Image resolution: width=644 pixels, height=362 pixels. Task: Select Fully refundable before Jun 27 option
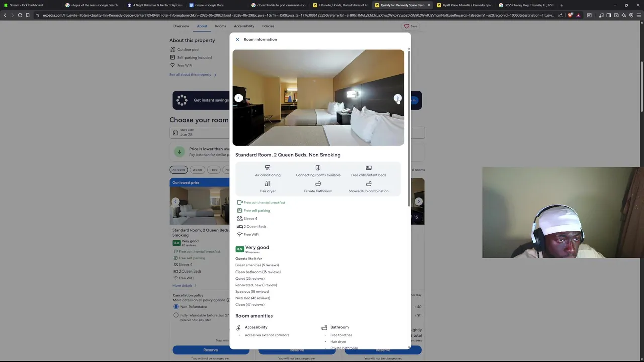coord(176,315)
